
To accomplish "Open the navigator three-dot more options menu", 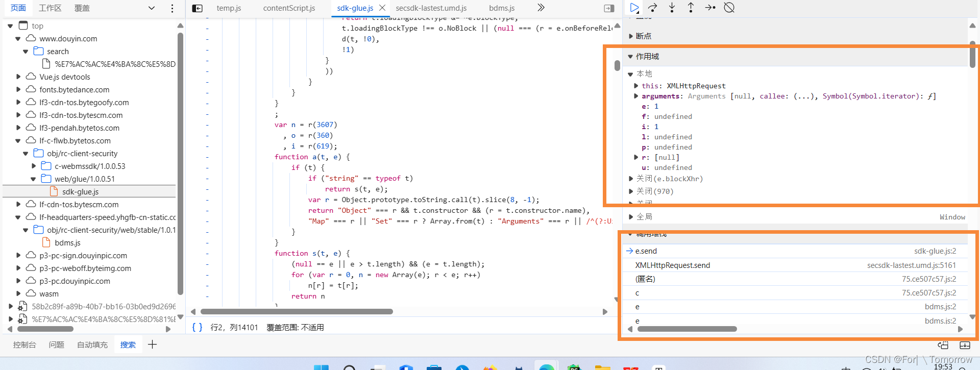I will pos(172,8).
